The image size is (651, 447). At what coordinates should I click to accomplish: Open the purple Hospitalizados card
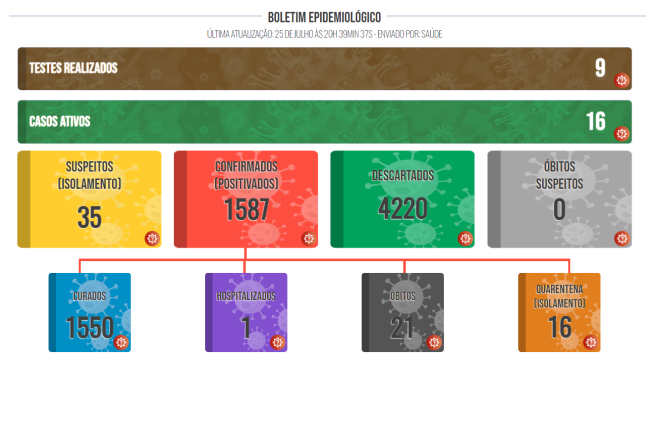[246, 312]
